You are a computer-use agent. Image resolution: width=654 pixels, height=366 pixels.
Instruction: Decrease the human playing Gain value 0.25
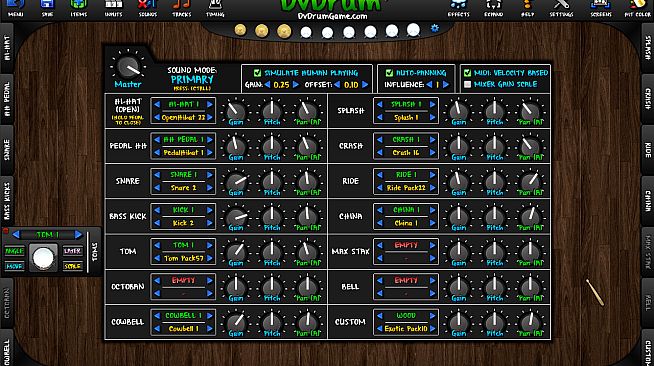[x=267, y=85]
